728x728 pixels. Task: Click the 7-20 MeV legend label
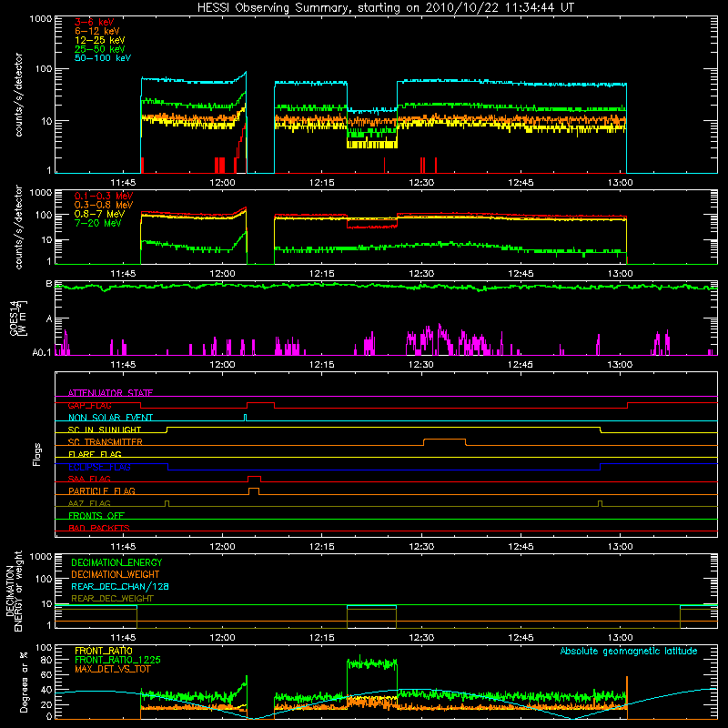(x=98, y=223)
